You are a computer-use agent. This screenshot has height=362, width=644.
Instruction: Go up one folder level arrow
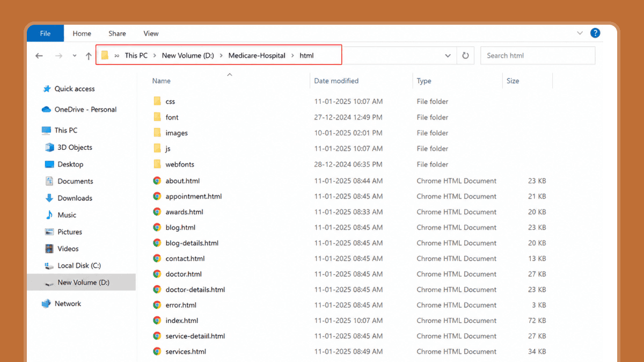[x=89, y=56]
